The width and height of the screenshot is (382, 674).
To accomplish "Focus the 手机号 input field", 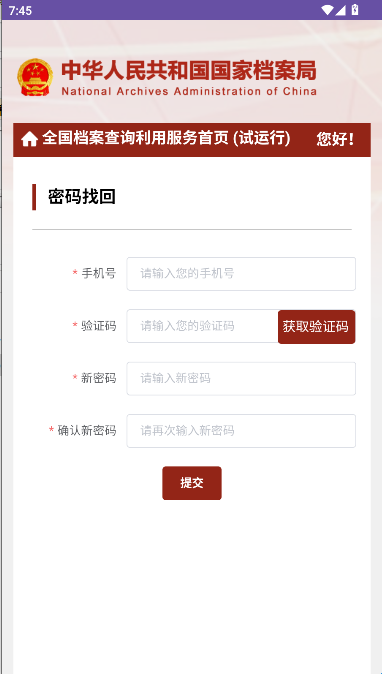I will 241,274.
